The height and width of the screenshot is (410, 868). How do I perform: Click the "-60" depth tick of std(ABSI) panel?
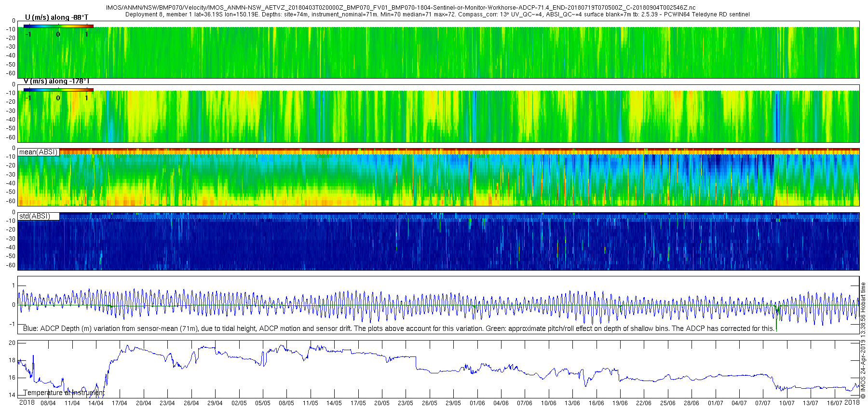[x=11, y=265]
